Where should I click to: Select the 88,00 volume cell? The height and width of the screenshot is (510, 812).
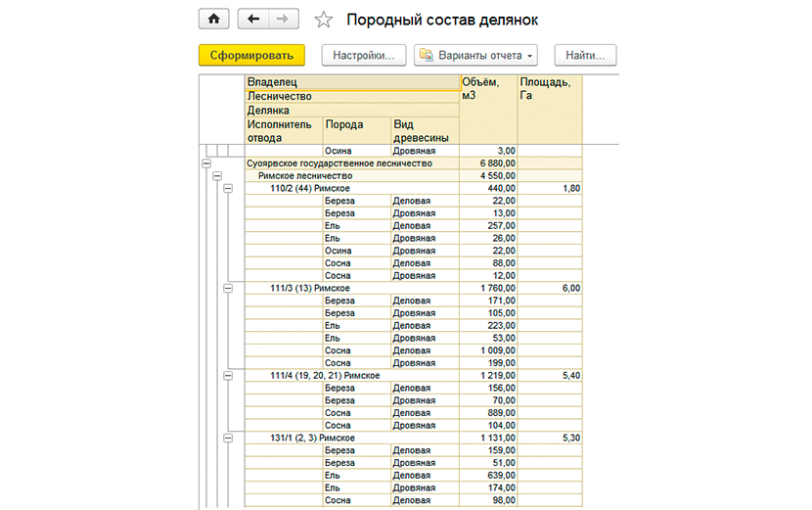(x=488, y=263)
